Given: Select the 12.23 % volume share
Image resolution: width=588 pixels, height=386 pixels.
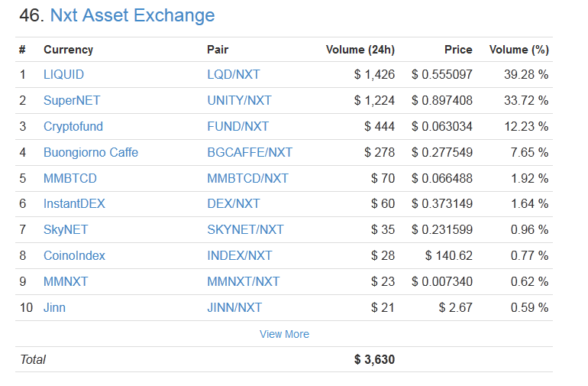Looking at the screenshot, I should pos(526,127).
